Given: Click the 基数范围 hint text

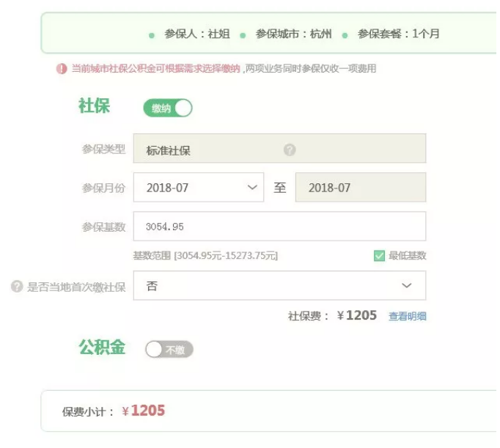Looking at the screenshot, I should click(205, 256).
